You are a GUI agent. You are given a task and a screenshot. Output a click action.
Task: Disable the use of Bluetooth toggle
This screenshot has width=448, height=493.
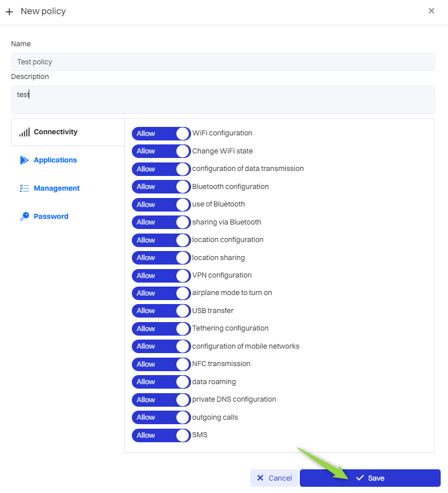coord(161,205)
